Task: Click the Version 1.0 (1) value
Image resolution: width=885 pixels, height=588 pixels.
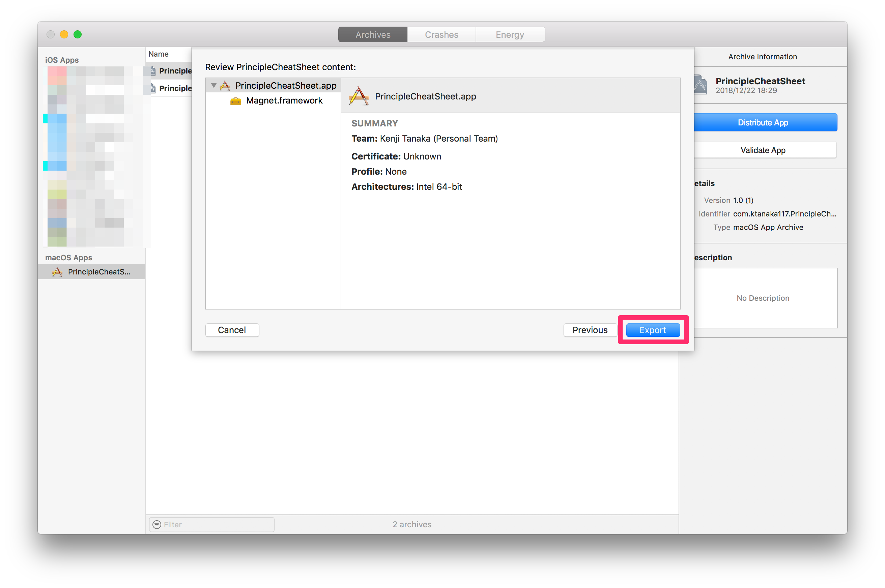Action: click(743, 200)
